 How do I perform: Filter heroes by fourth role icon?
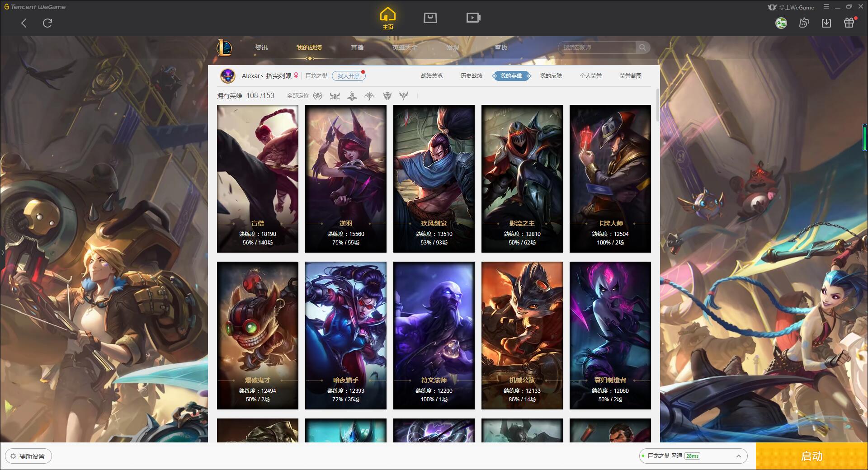pos(369,96)
